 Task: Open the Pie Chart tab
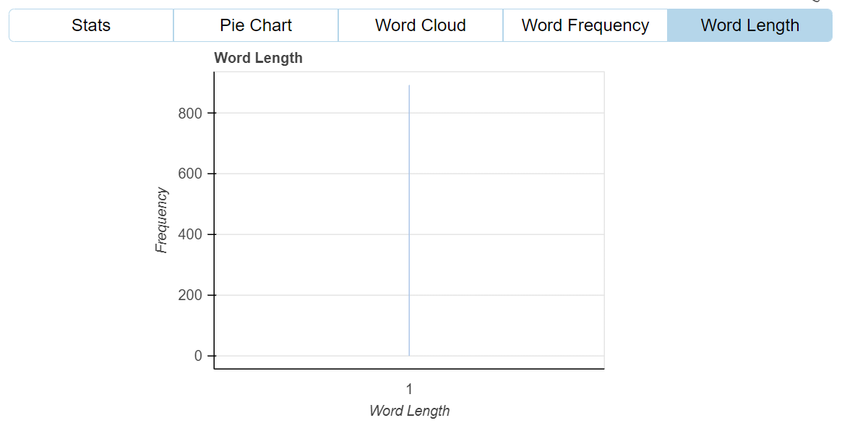tap(256, 25)
